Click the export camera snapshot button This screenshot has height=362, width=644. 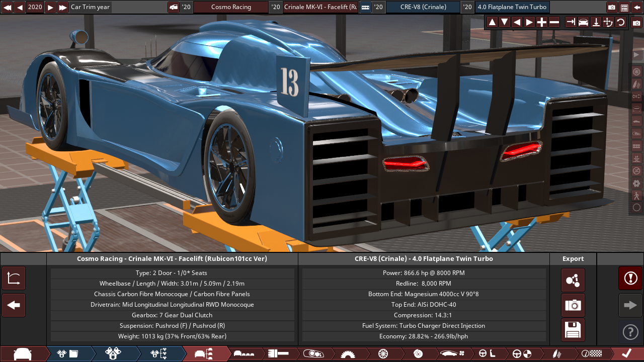tap(573, 305)
